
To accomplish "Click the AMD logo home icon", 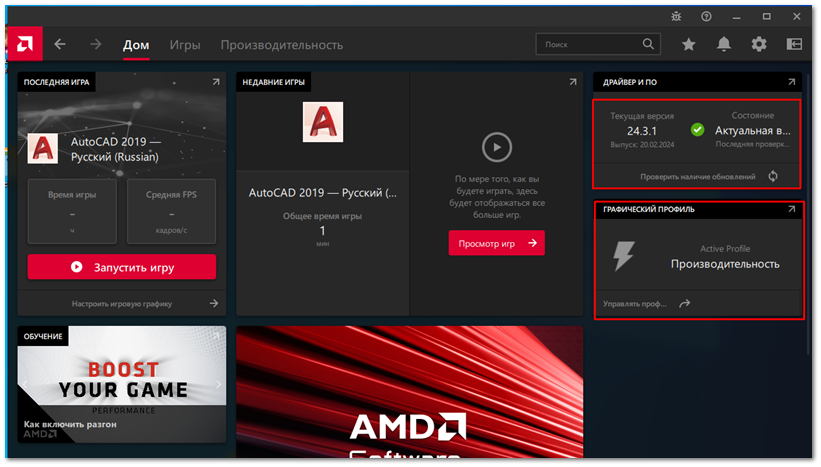I will pos(25,44).
